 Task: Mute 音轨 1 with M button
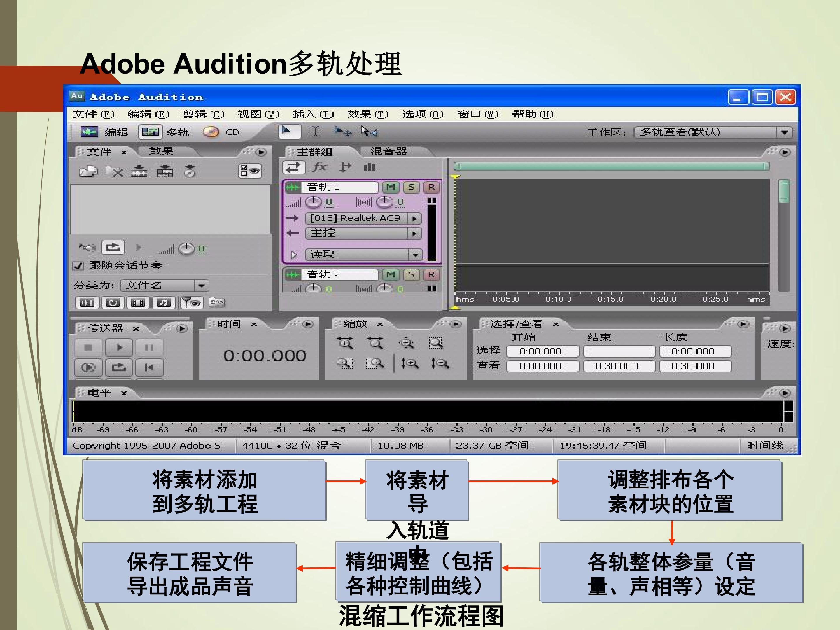391,187
